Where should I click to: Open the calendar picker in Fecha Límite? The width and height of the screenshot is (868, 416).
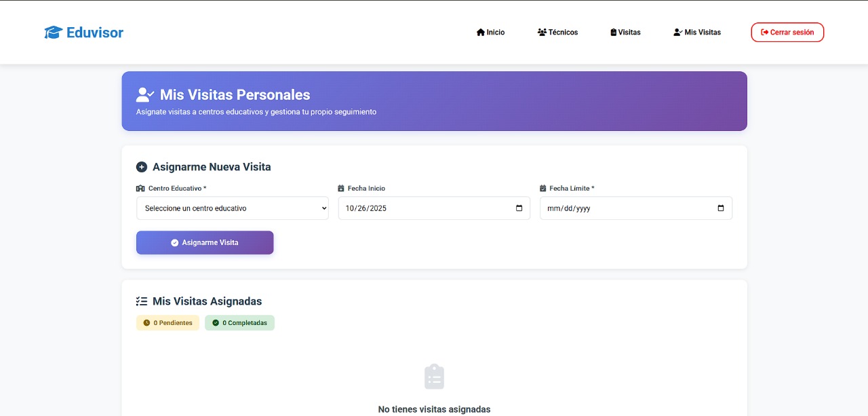coord(721,208)
